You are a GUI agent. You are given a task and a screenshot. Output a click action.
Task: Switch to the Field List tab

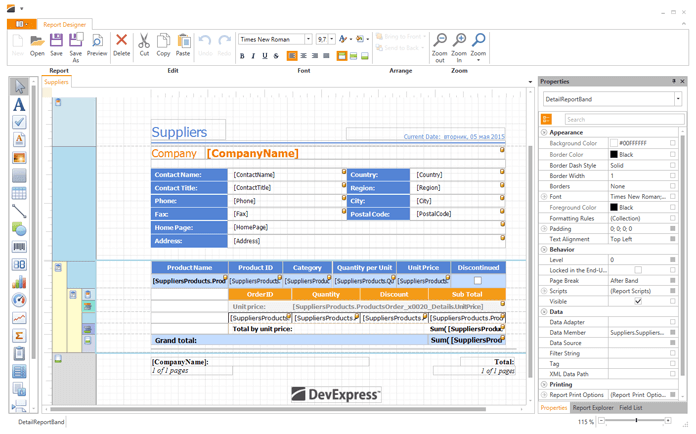pyautogui.click(x=631, y=408)
